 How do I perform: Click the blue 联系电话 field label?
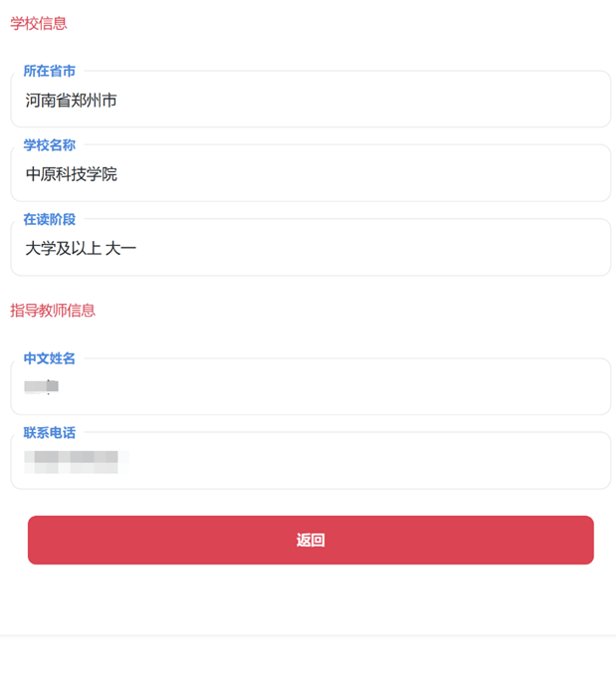tap(50, 432)
